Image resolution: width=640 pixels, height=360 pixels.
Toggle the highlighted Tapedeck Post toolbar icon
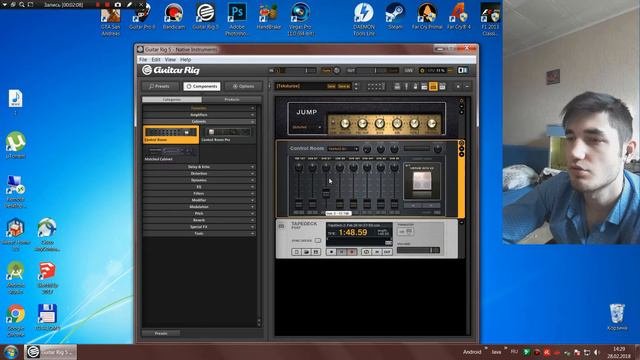pyautogui.click(x=433, y=86)
